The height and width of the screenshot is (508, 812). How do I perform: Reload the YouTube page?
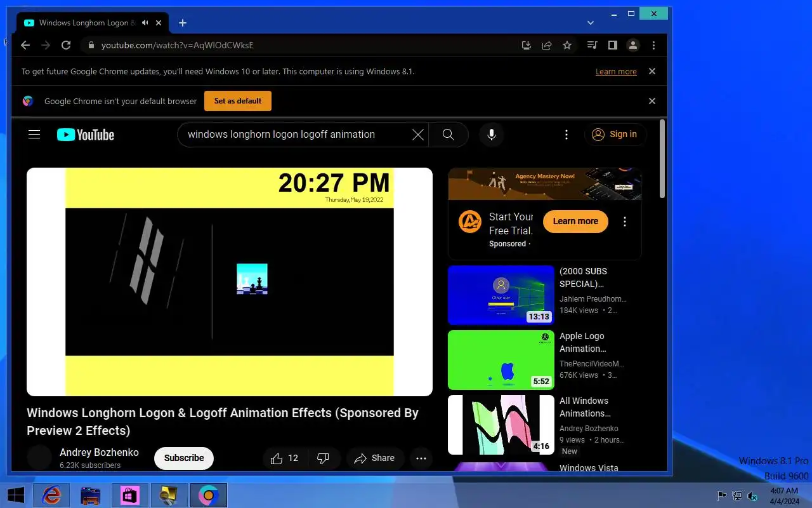point(66,45)
